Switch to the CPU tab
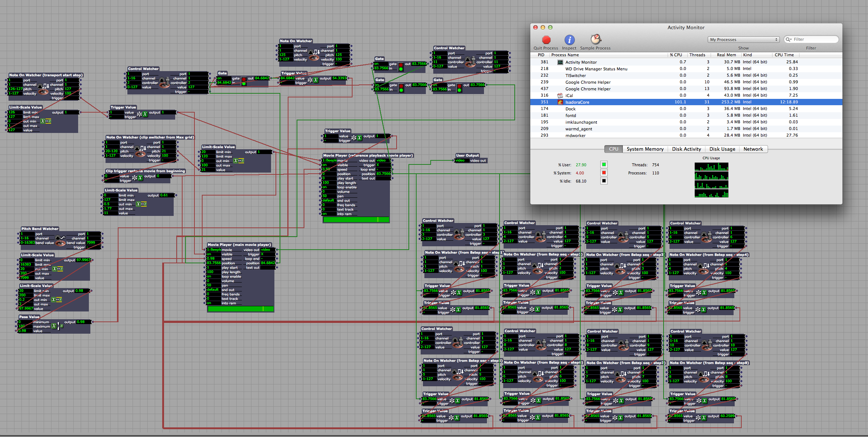This screenshot has width=868, height=437. [x=614, y=149]
